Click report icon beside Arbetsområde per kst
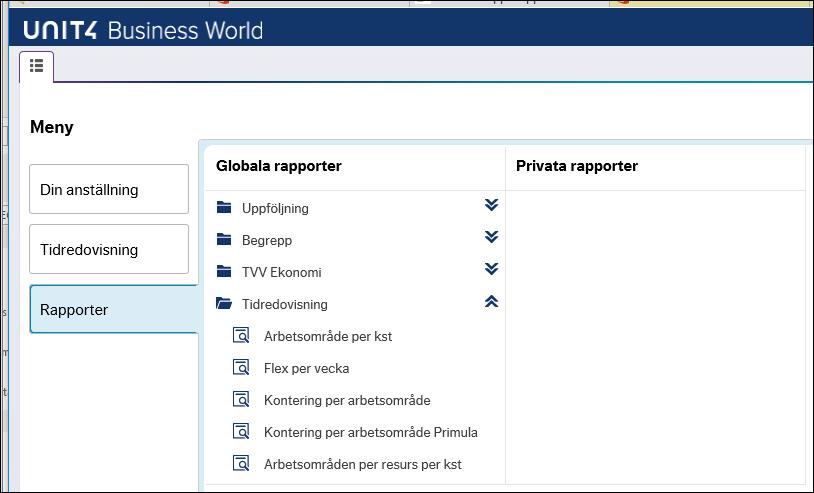Viewport: 814px width, 493px height. click(241, 336)
